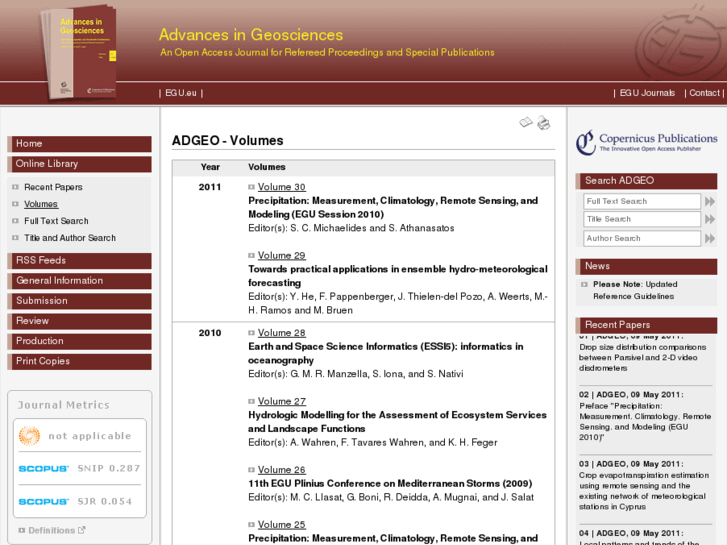Viewport: 727px width, 545px height.
Task: Open the Definitions link under Journal Metrics
Action: 51,530
